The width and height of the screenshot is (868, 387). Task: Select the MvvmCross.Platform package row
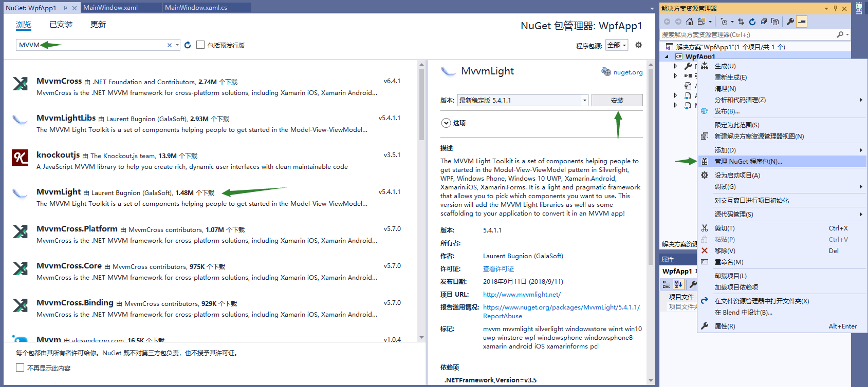(211, 234)
